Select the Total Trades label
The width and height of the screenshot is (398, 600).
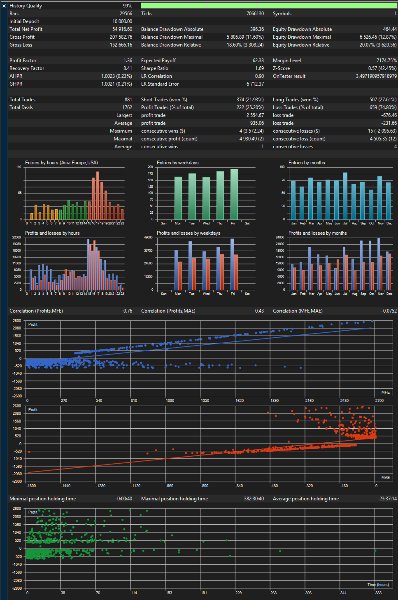pos(22,99)
